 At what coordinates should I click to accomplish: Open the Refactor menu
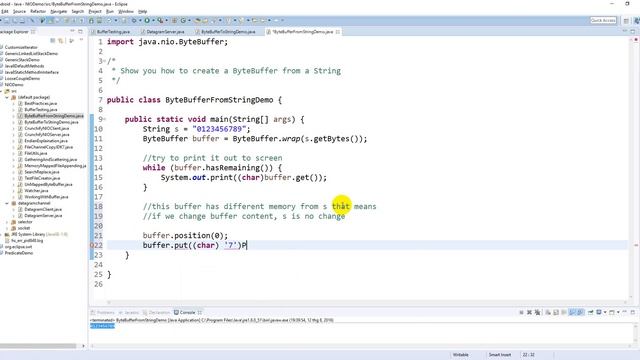38,11
